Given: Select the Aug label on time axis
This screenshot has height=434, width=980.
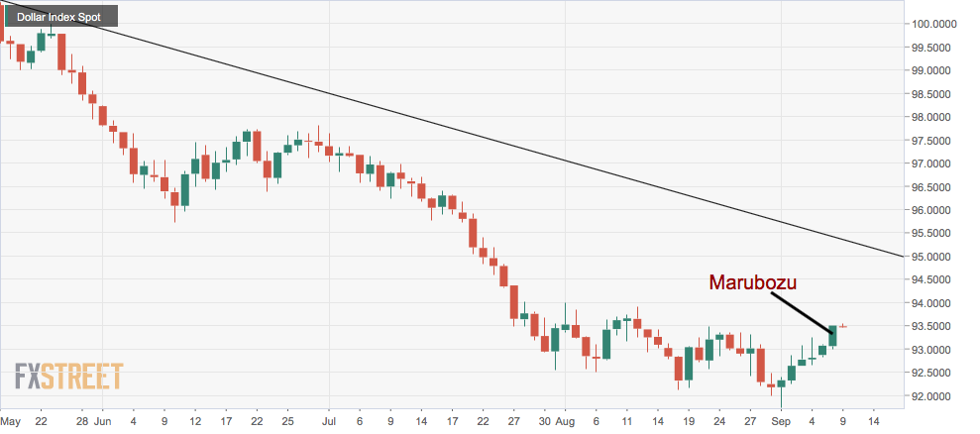Looking at the screenshot, I should 565,420.
